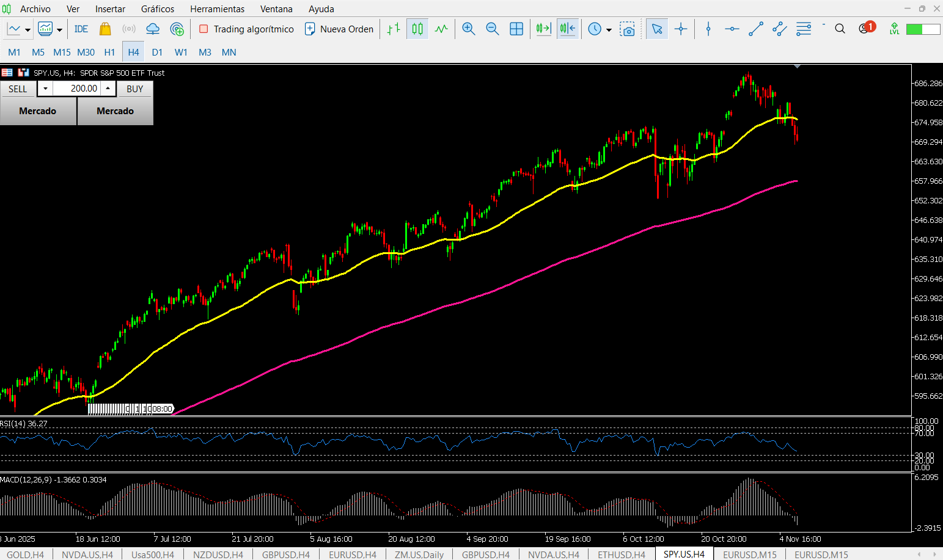Open the Herramientas menu

click(x=217, y=9)
